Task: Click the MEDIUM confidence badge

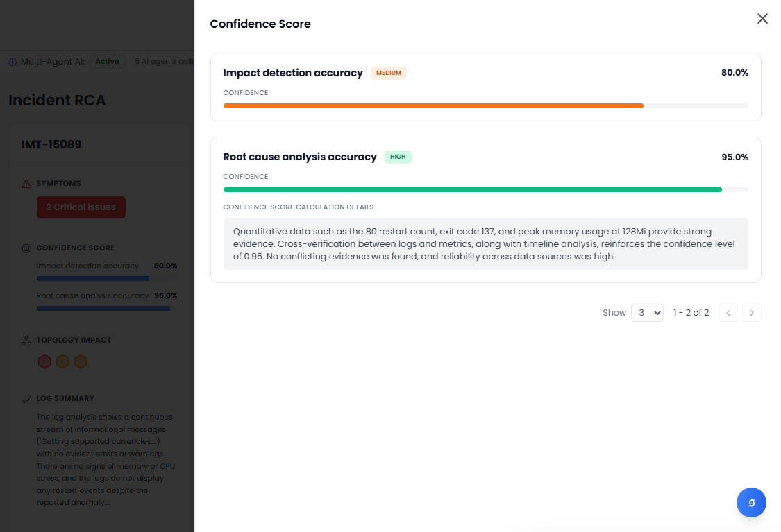Action: coord(389,73)
